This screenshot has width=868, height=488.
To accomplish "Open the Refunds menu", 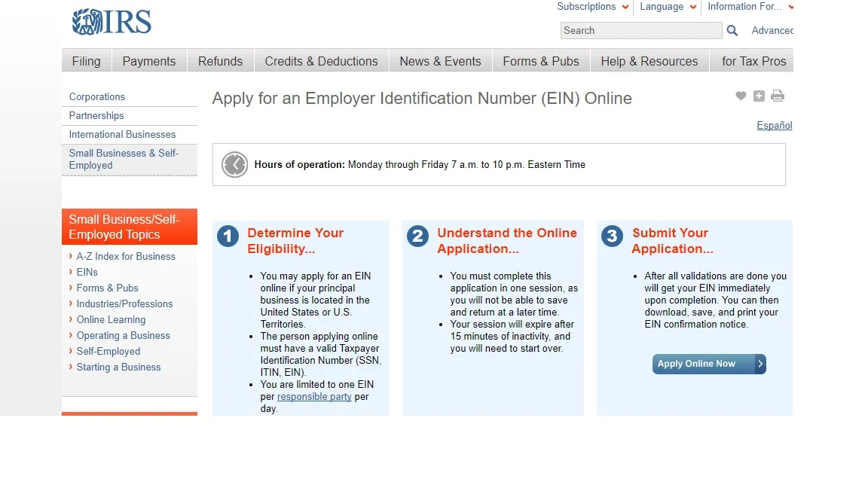I will coord(220,61).
